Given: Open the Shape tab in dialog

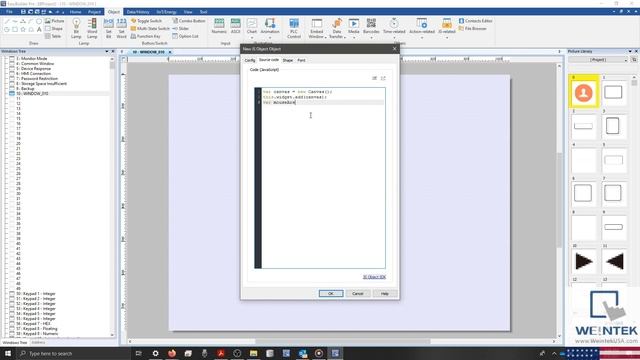Looking at the screenshot, I should (x=288, y=60).
